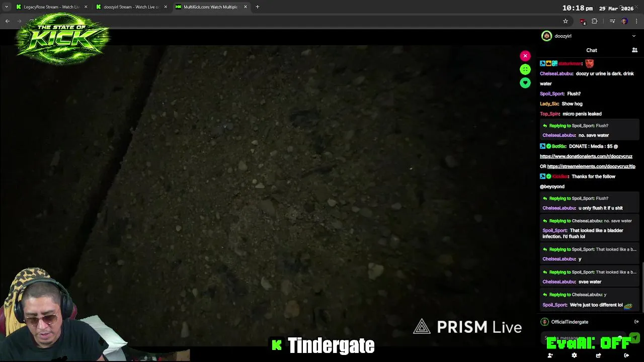
Task: Open the browser three-dot menu
Action: [x=636, y=21]
